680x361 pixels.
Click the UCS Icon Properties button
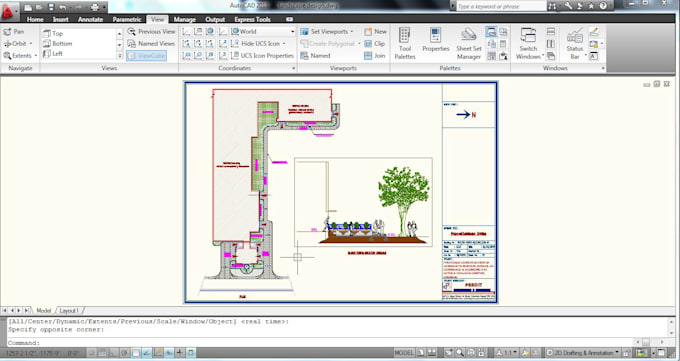[262, 56]
